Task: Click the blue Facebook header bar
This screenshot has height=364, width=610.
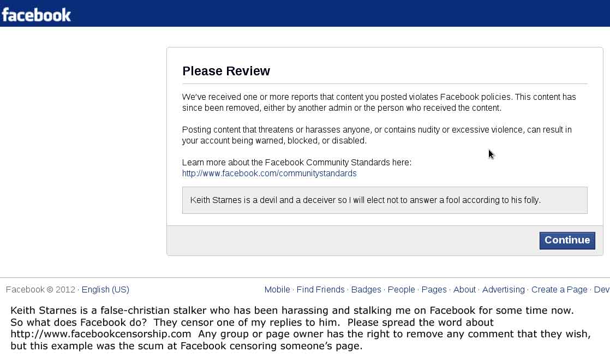Action: [x=305, y=13]
